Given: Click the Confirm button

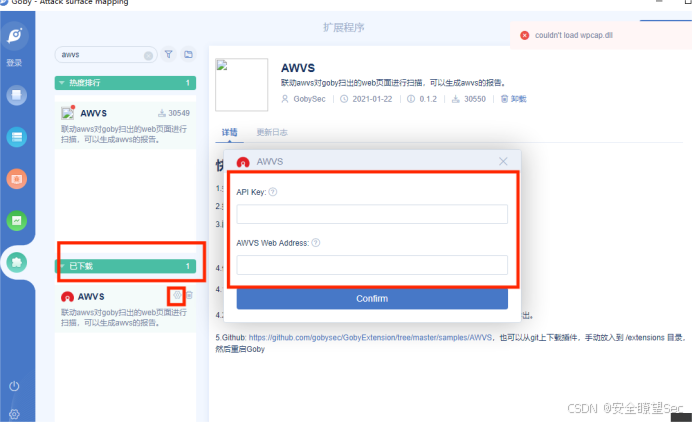Looking at the screenshot, I should click(372, 299).
